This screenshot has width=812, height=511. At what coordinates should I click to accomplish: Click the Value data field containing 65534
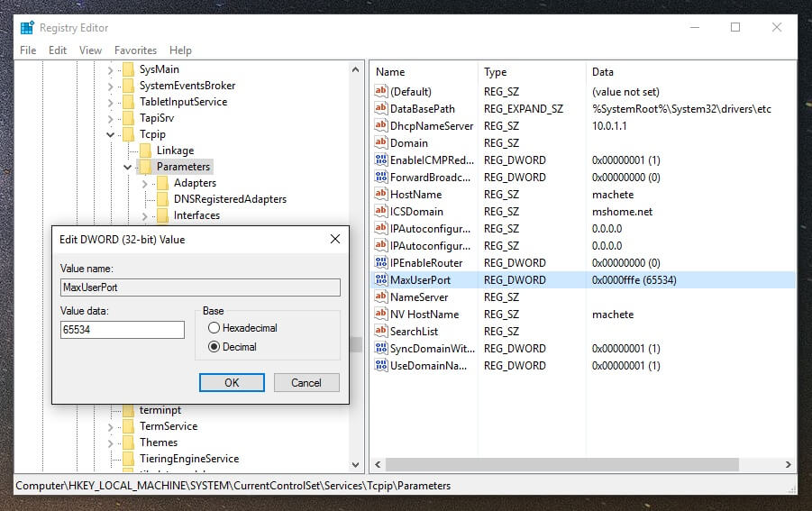(123, 330)
